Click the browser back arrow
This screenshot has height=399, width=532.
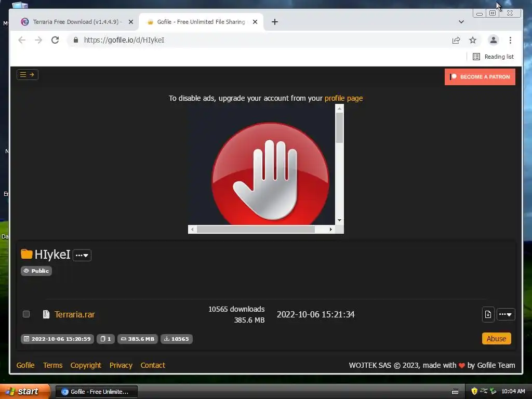coord(22,40)
